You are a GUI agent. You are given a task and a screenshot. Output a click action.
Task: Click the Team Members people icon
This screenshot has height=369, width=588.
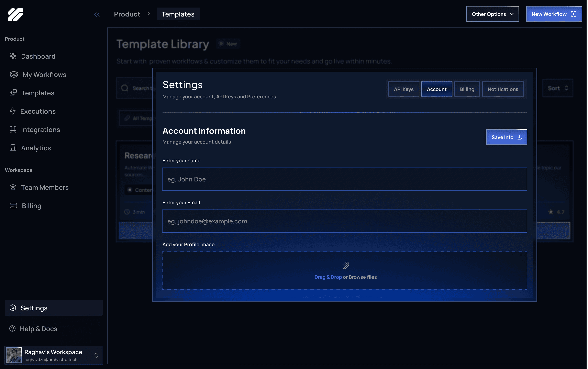click(13, 187)
